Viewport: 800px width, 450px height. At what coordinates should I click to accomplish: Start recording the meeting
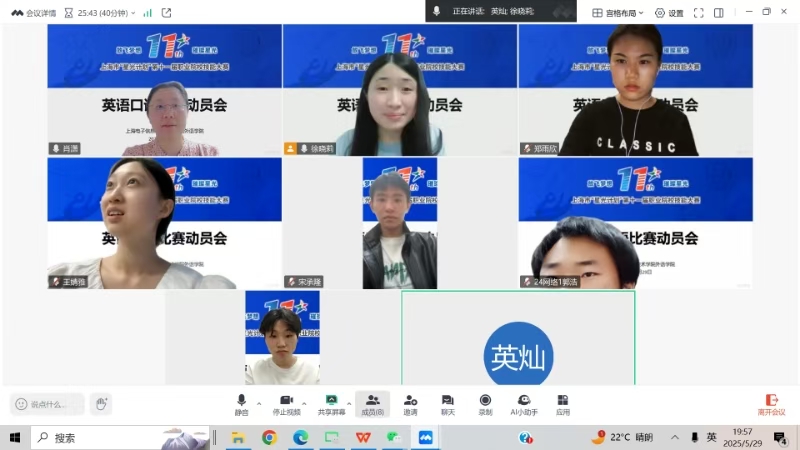[485, 403]
